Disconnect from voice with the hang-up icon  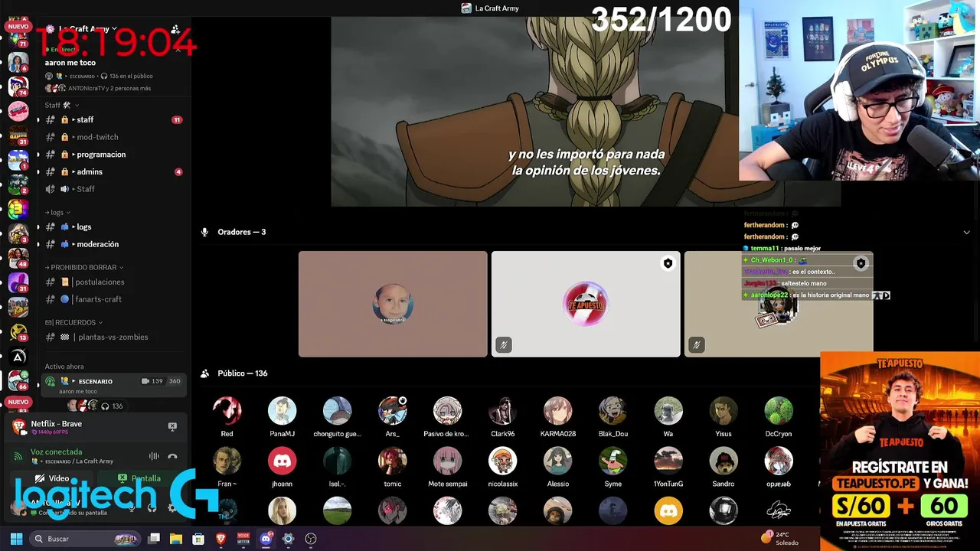click(x=172, y=456)
